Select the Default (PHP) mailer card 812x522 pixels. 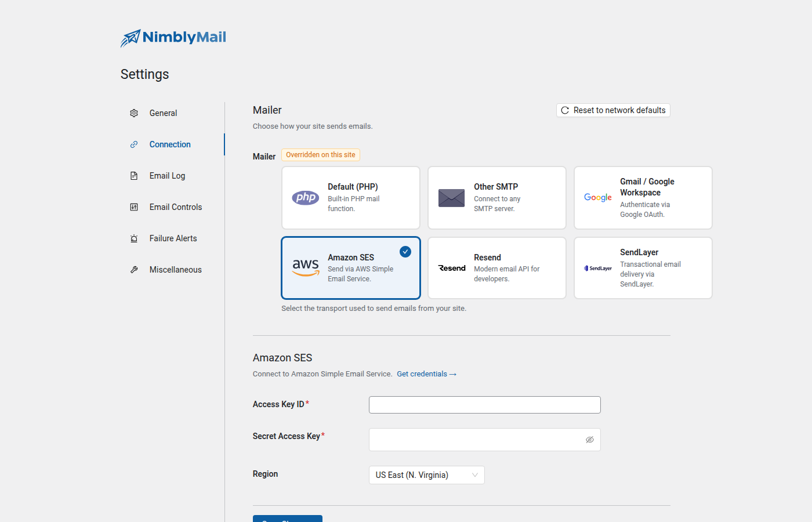351,198
